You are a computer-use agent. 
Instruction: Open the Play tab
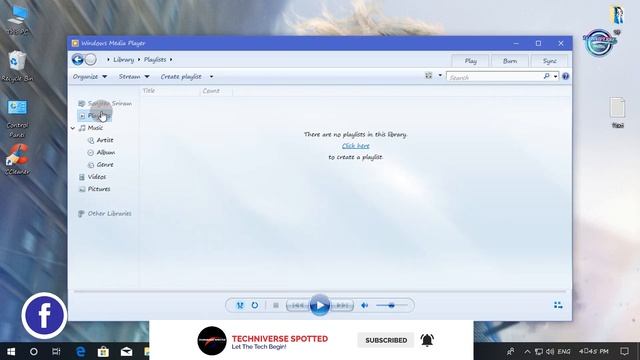pyautogui.click(x=470, y=61)
